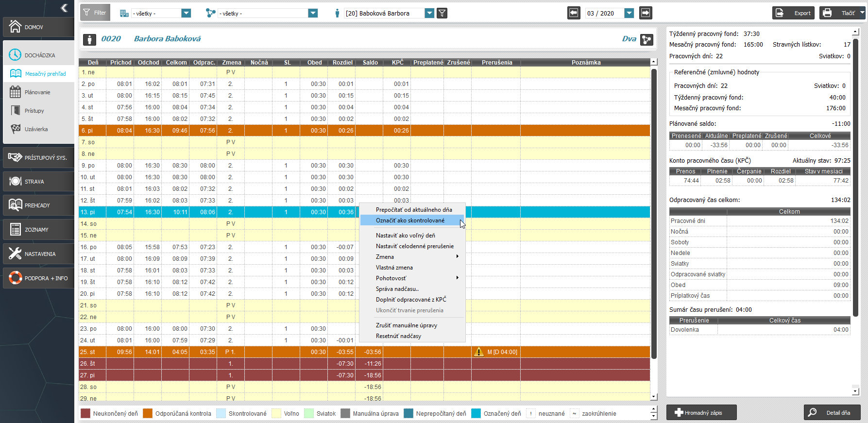The height and width of the screenshot is (423, 868).
Task: Open NASTAVENIA tools icon
Action: (x=15, y=254)
